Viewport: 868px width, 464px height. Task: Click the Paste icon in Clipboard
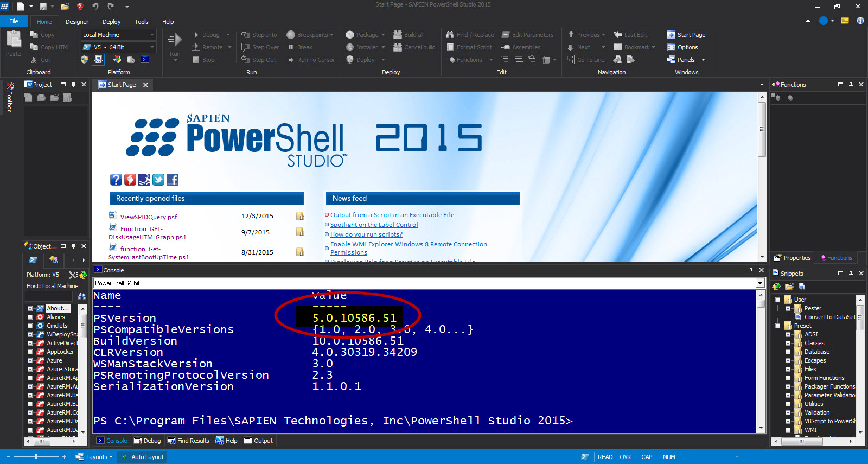(x=14, y=40)
